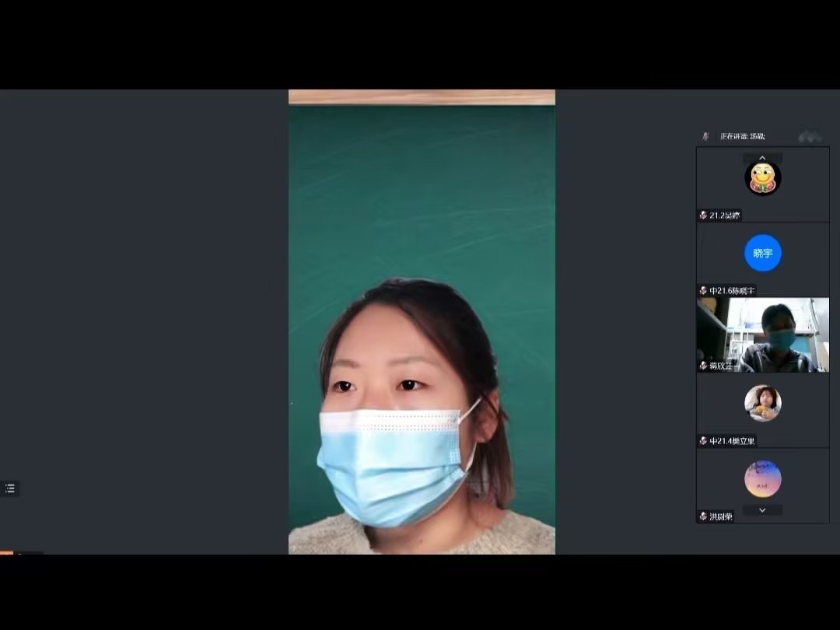Click the speaking indicator microphone icon

pyautogui.click(x=706, y=136)
